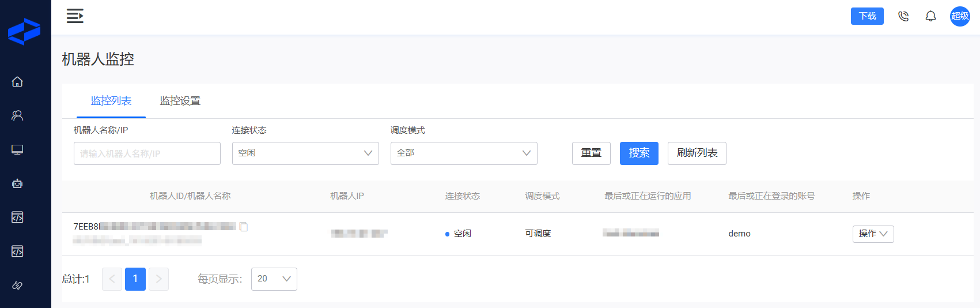The image size is (980, 308).
Task: Open the 调度模式 dropdown showing 全部
Action: (464, 153)
